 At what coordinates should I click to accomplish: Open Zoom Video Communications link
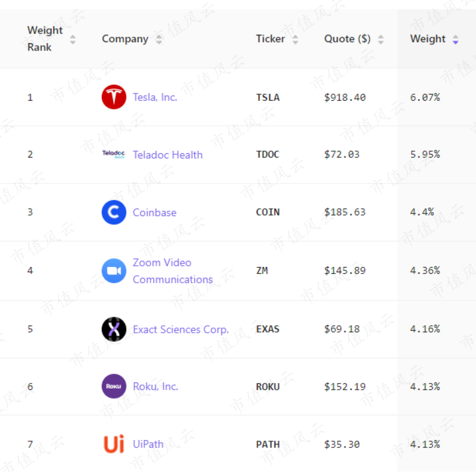click(x=172, y=271)
